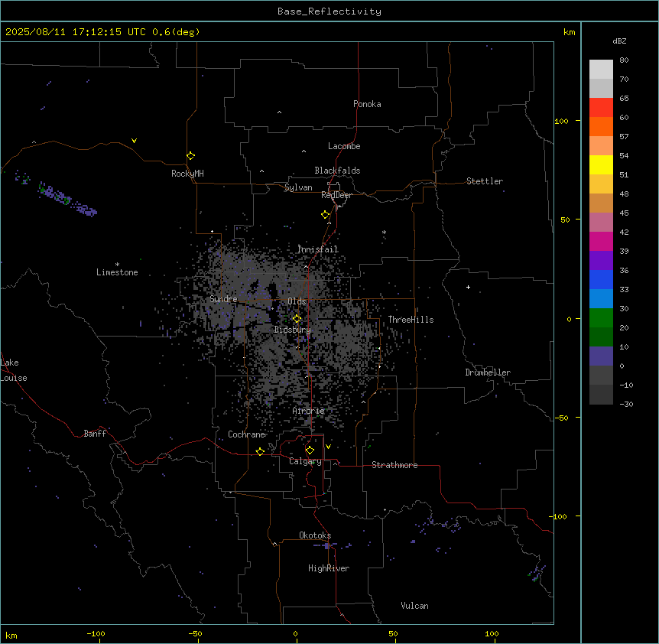
Task: Click the bottom axis -100 tick label
Action: coord(96,633)
